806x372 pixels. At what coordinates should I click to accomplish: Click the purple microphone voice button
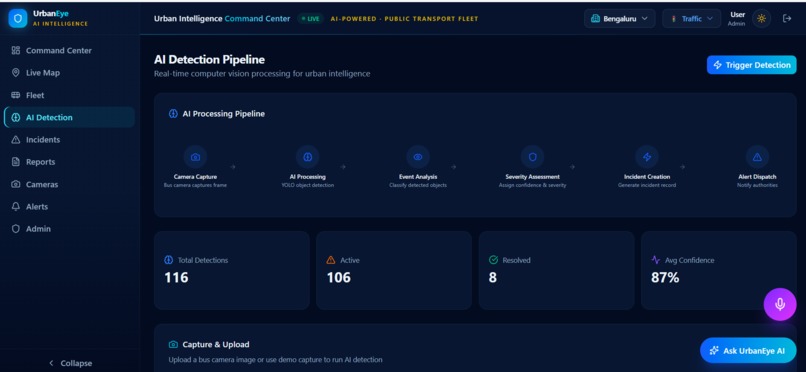(x=780, y=304)
